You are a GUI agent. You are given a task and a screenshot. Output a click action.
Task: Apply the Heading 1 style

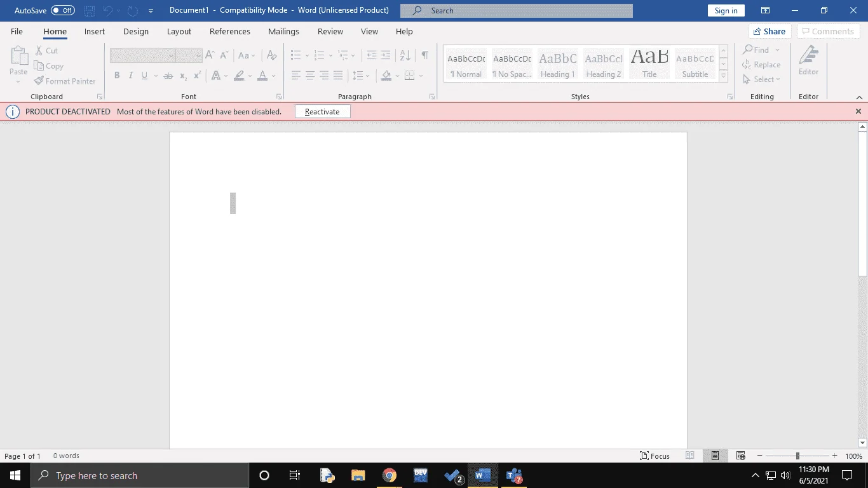point(558,64)
